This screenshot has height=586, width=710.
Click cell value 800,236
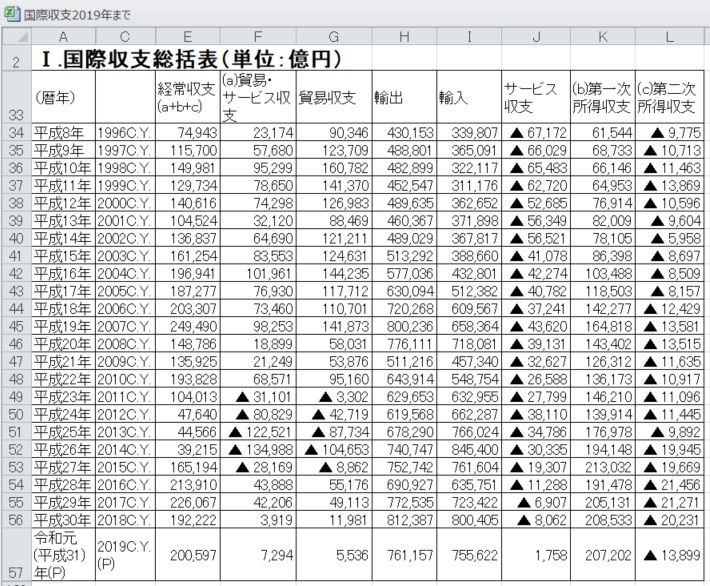point(404,327)
